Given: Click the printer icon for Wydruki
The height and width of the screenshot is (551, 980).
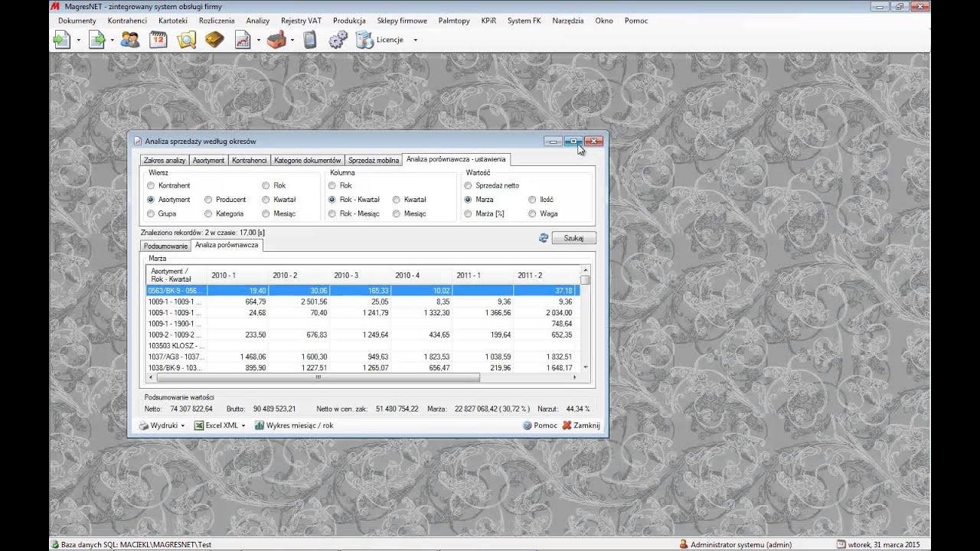Looking at the screenshot, I should tap(144, 425).
